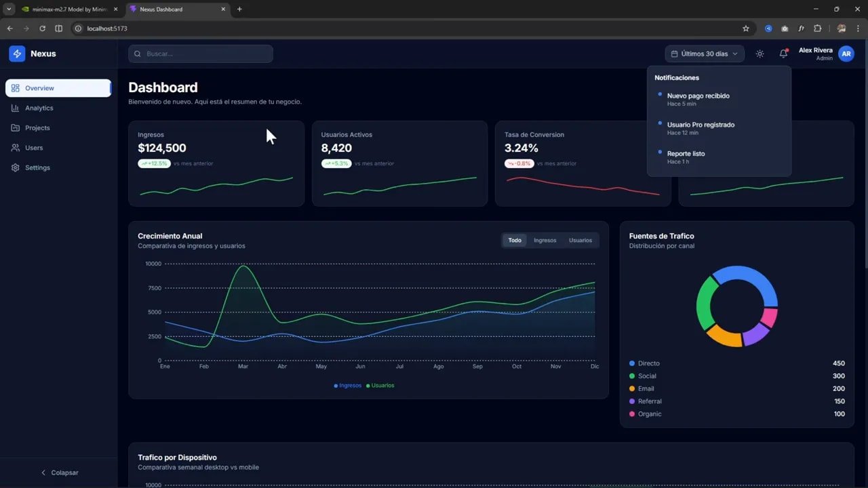Open the Overview sidebar item
The height and width of the screenshot is (488, 868).
pyautogui.click(x=58, y=88)
